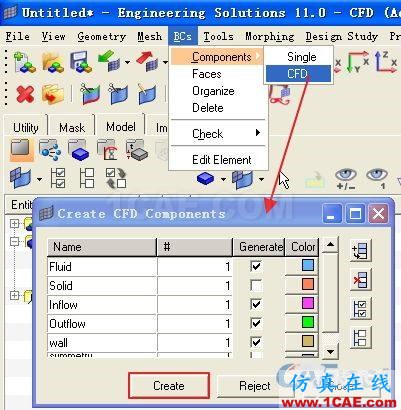
Task: Click the Open model folder icon
Action: click(53, 62)
